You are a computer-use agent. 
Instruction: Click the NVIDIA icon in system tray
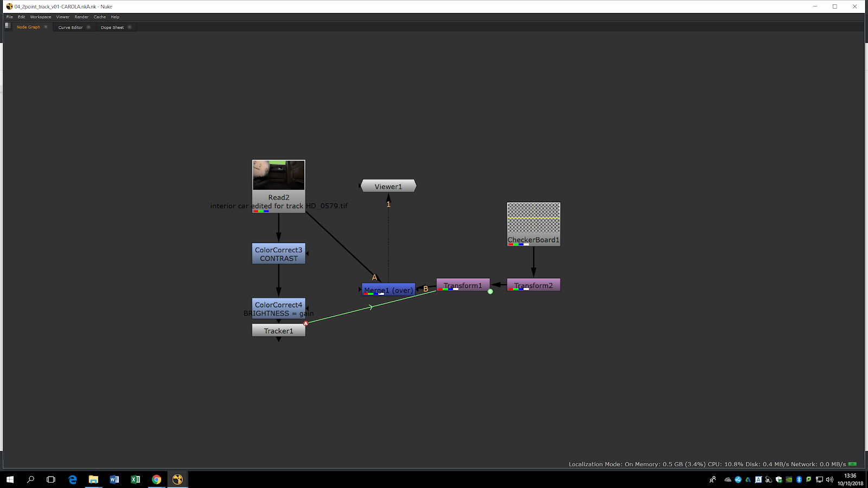[789, 479]
